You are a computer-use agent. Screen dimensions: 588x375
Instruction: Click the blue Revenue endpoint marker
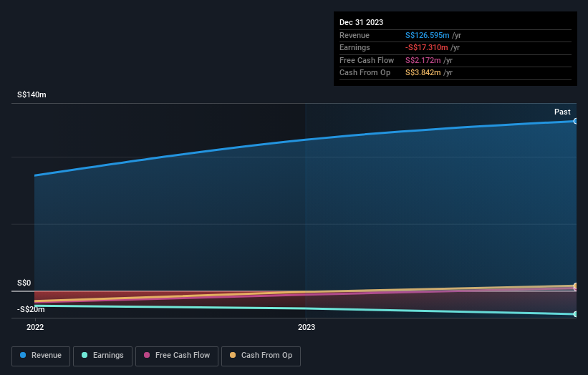[576, 121]
